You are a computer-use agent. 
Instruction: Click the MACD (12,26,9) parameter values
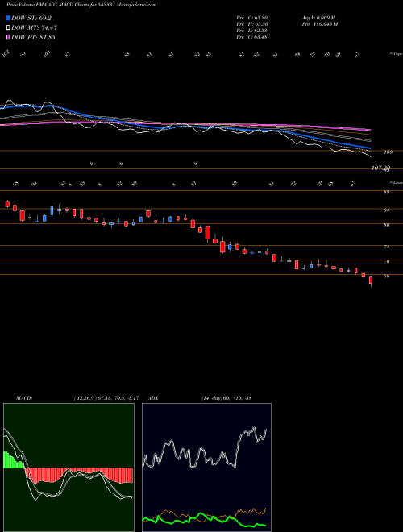coord(106,398)
